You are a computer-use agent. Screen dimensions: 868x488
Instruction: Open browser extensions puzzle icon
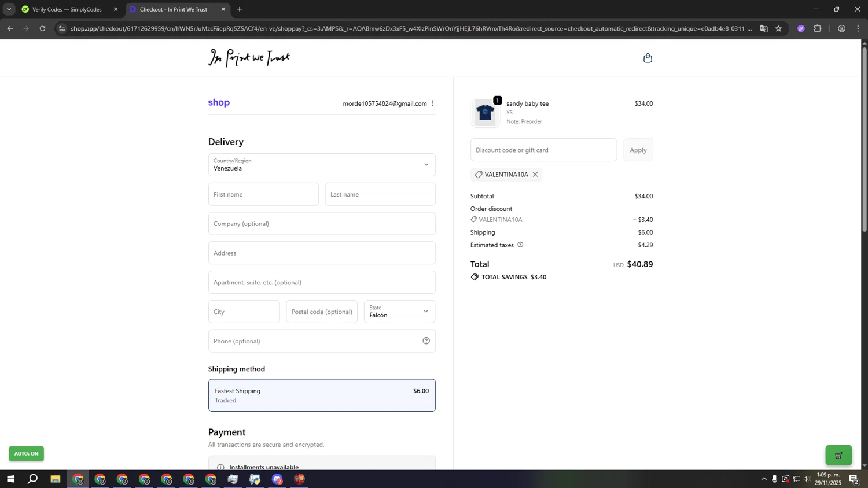(818, 28)
